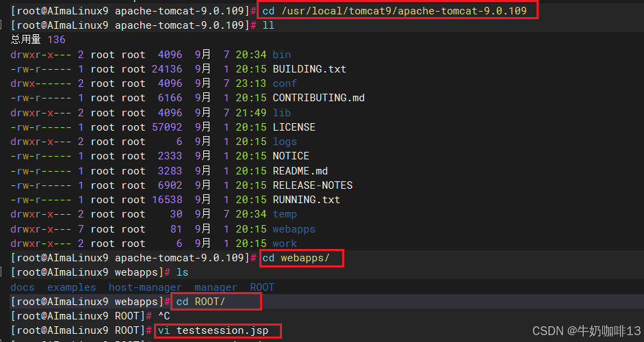Click the ROOT prompt before 'vi testsession.jsp'
Screen dimensions: 644x342
(81, 330)
